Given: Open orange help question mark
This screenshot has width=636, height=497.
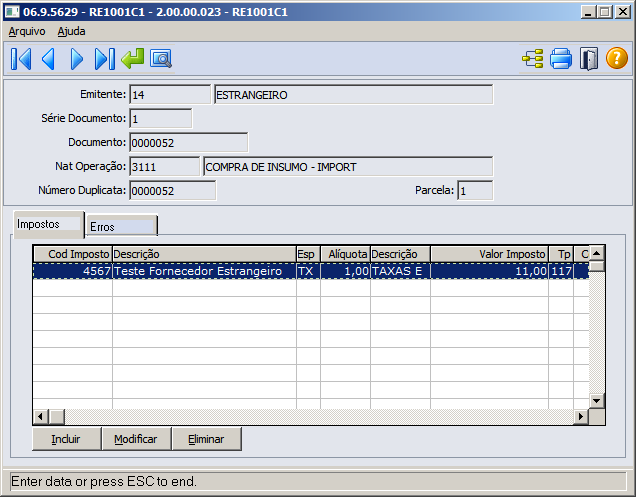Looking at the screenshot, I should point(617,58).
